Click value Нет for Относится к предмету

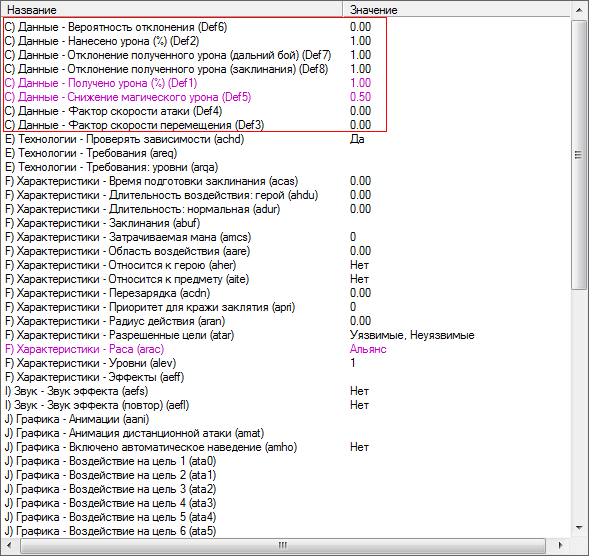coord(359,279)
